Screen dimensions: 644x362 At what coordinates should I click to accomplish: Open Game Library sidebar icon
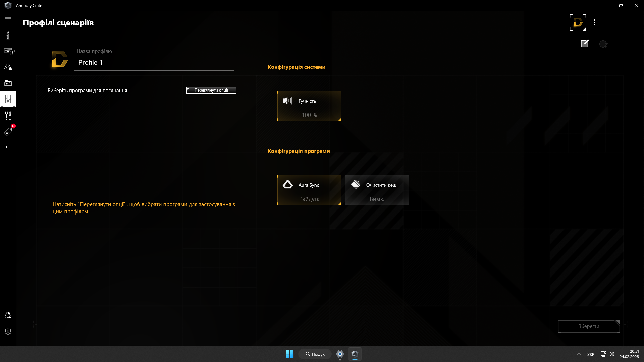(x=8, y=83)
